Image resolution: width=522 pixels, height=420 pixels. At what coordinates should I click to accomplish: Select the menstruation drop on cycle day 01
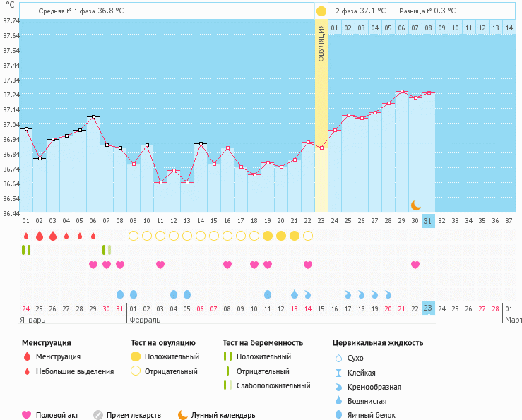26,236
